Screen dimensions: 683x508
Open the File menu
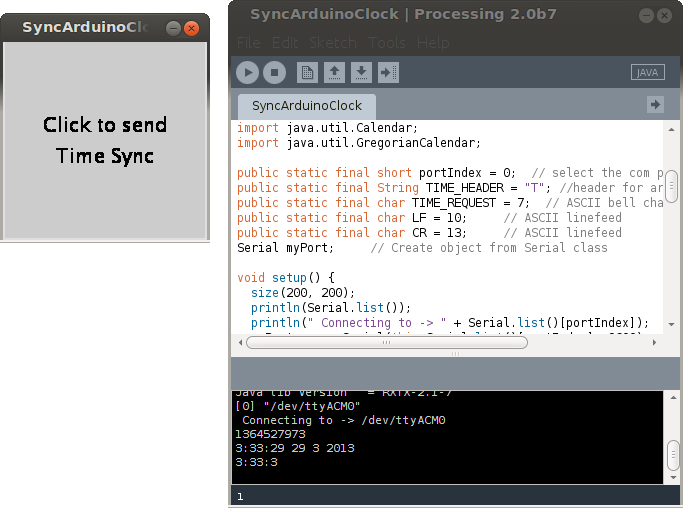(249, 43)
